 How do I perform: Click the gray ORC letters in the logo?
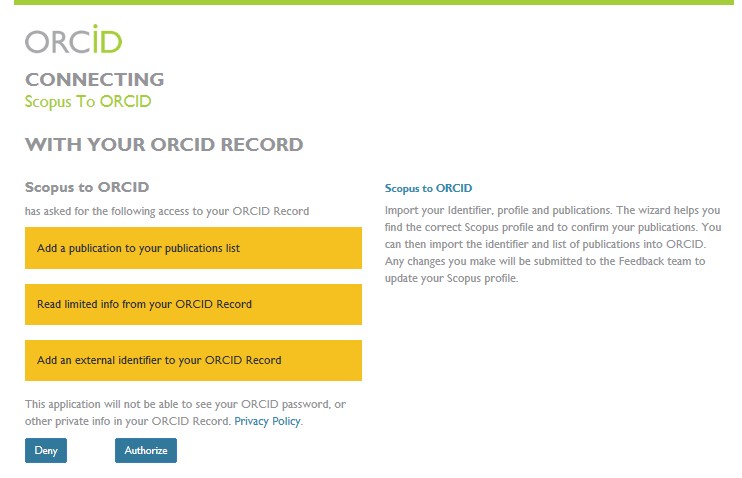pos(56,42)
